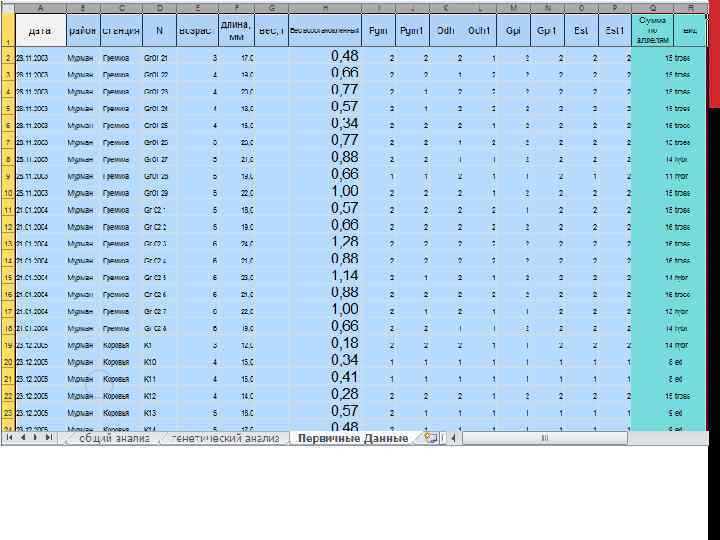Click the 'вес, г' header cell
Image resolution: width=720 pixels, height=540 pixels.
pyautogui.click(x=271, y=30)
